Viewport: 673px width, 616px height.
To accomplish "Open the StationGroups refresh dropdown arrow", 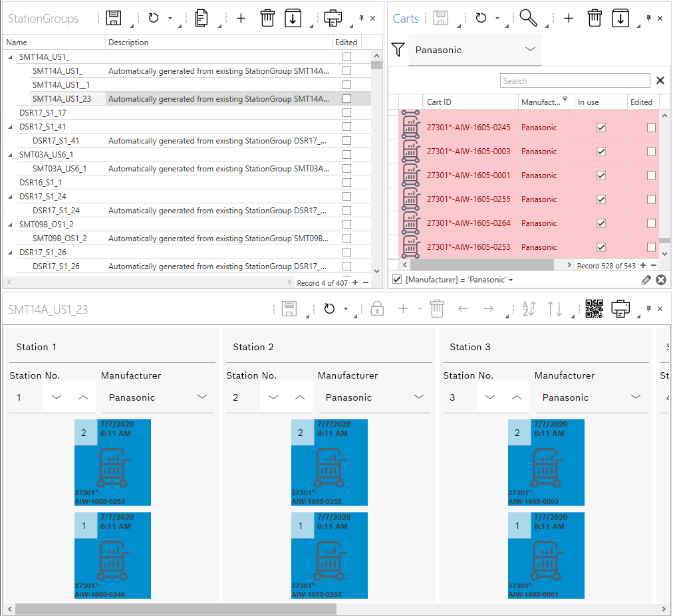I will (170, 19).
